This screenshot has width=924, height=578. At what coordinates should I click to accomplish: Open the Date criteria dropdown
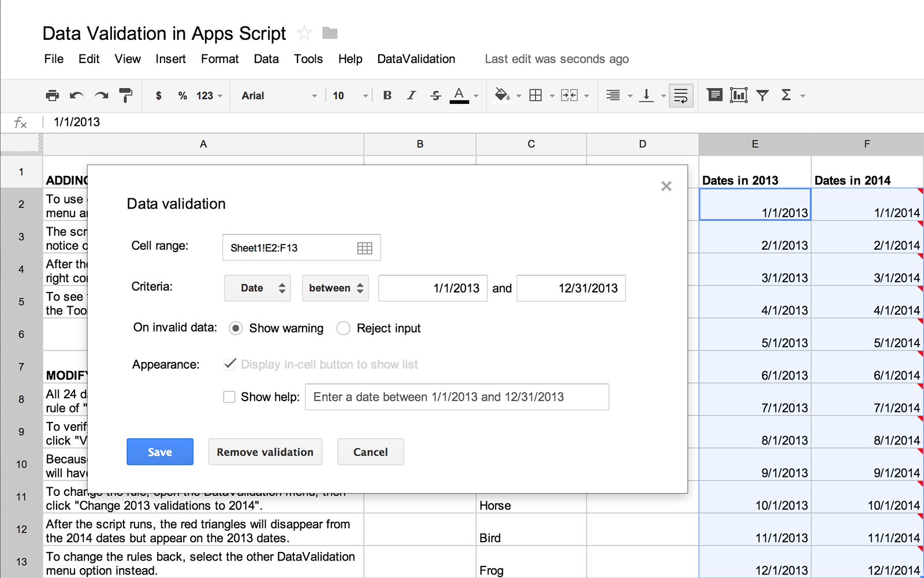(257, 288)
